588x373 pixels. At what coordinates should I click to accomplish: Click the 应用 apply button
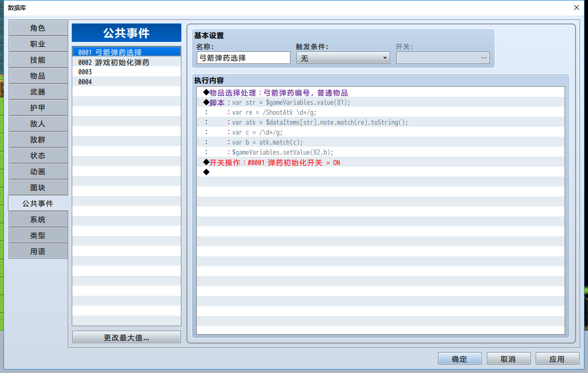point(557,359)
